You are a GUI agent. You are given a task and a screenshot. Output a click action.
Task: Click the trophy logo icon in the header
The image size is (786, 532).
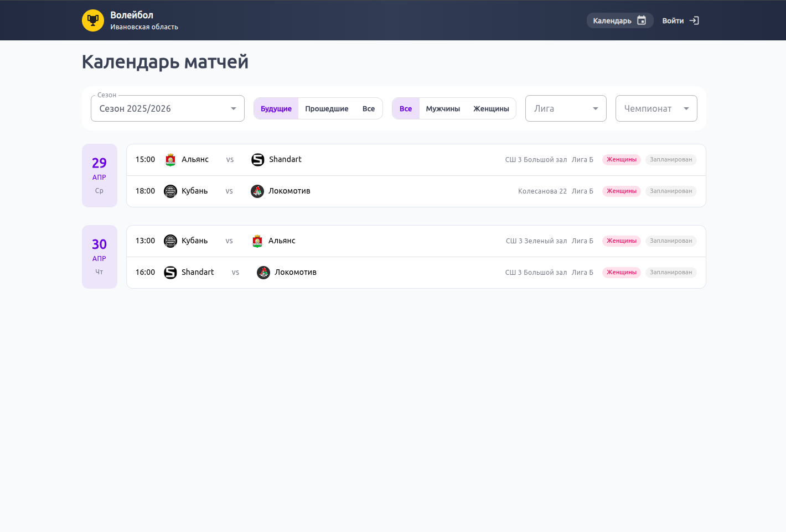(93, 20)
